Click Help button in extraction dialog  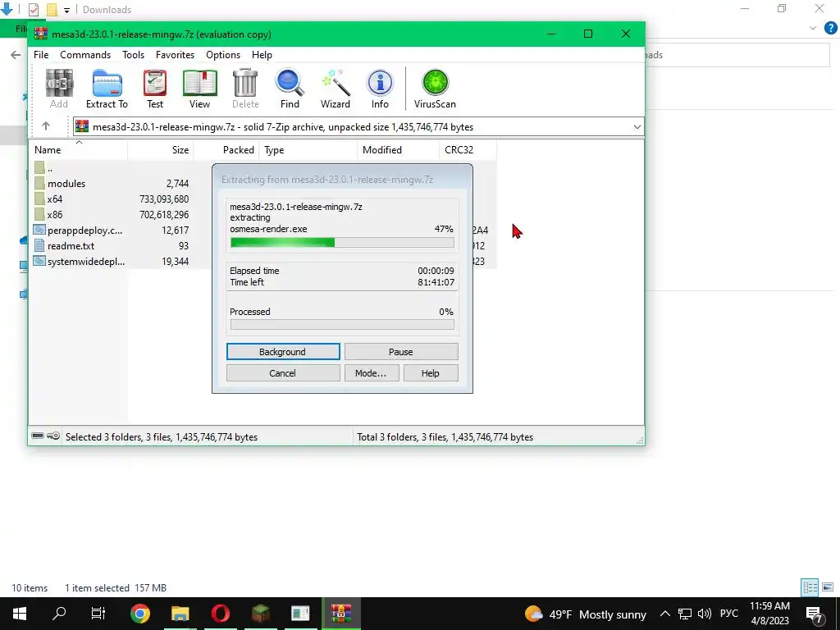pyautogui.click(x=431, y=373)
